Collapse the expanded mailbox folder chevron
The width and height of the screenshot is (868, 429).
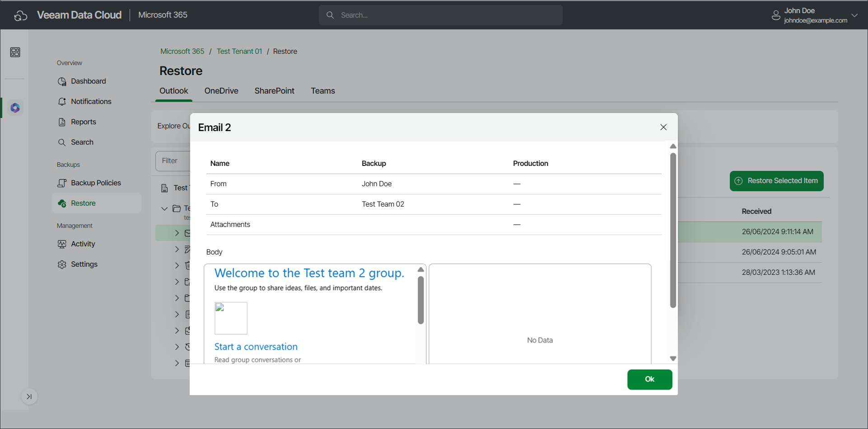coord(164,208)
